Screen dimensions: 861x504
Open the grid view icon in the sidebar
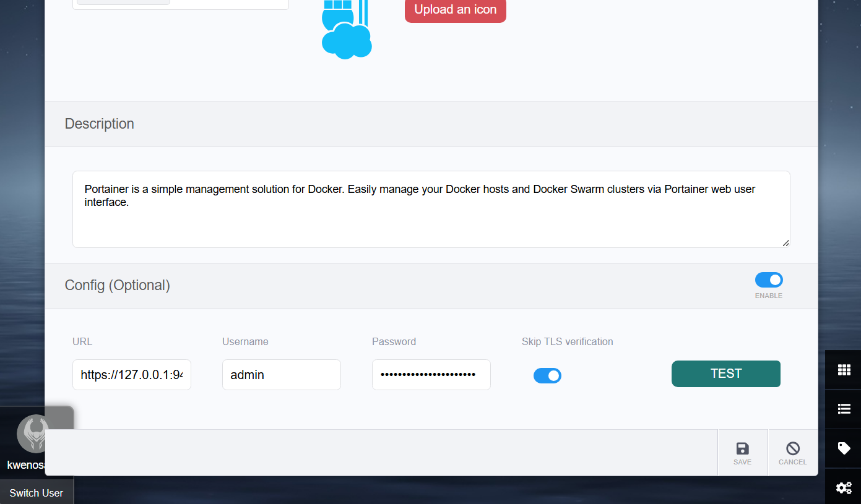[x=844, y=369]
